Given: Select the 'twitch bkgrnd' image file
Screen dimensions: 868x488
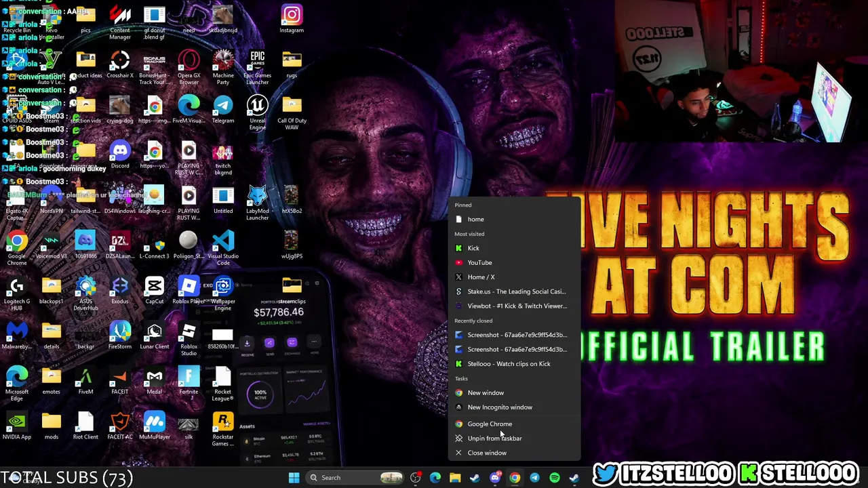Looking at the screenshot, I should coord(223,159).
